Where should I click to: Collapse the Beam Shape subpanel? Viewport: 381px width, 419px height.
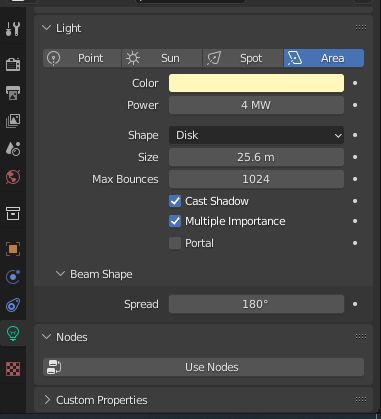(x=60, y=274)
